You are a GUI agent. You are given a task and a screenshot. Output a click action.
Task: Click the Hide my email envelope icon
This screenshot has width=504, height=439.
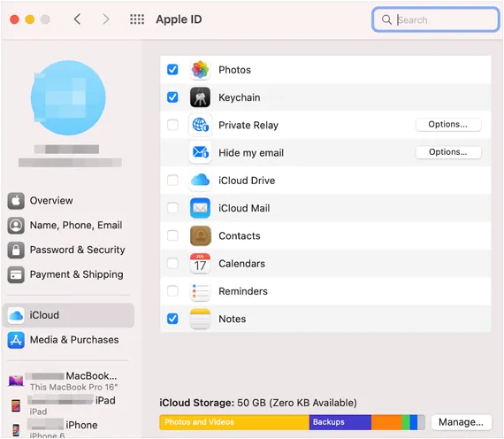click(200, 152)
